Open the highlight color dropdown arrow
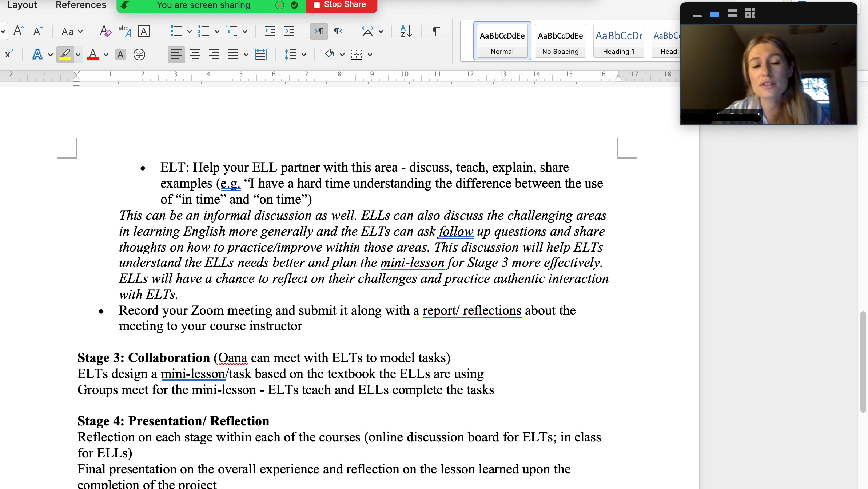 (x=78, y=55)
